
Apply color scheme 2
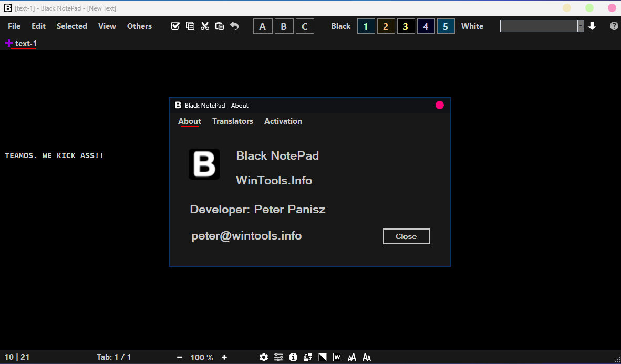(386, 26)
